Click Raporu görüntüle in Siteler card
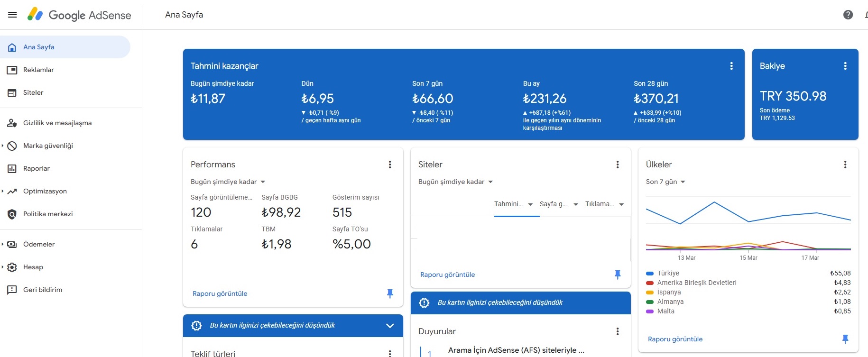 point(448,275)
